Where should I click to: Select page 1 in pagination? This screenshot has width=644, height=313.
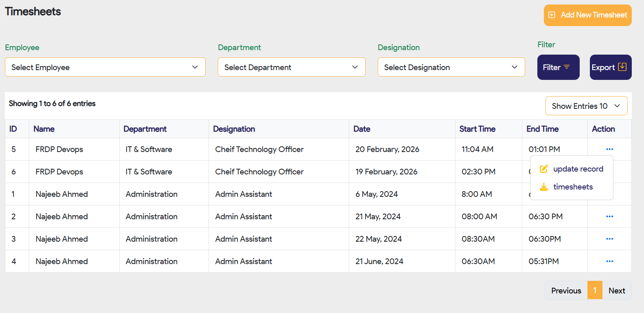pos(595,291)
